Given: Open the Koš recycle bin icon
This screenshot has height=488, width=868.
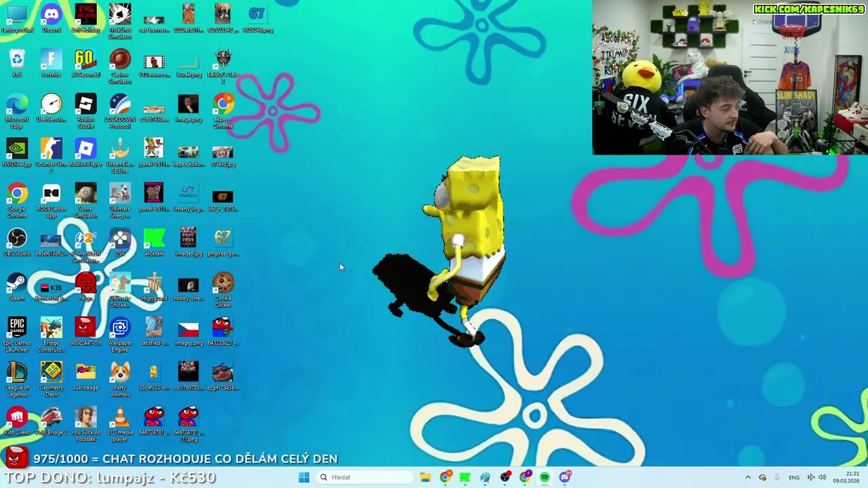Looking at the screenshot, I should (17, 63).
